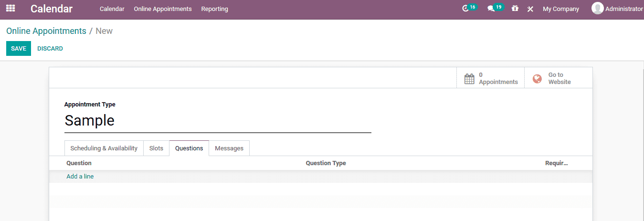Viewport: 644px width, 221px height.
Task: Click the Administrator avatar icon
Action: [x=597, y=9]
